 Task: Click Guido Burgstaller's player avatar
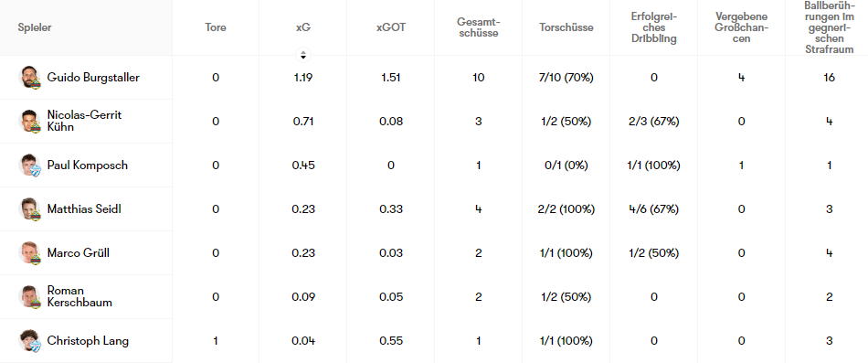30,77
